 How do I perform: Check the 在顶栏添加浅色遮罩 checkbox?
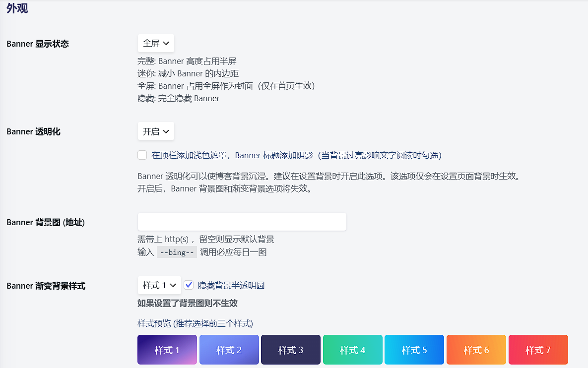point(142,155)
